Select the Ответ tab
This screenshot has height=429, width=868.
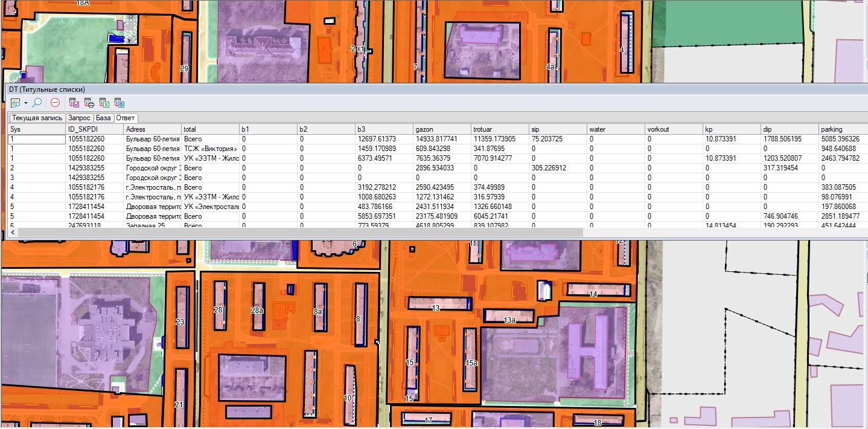(x=126, y=118)
